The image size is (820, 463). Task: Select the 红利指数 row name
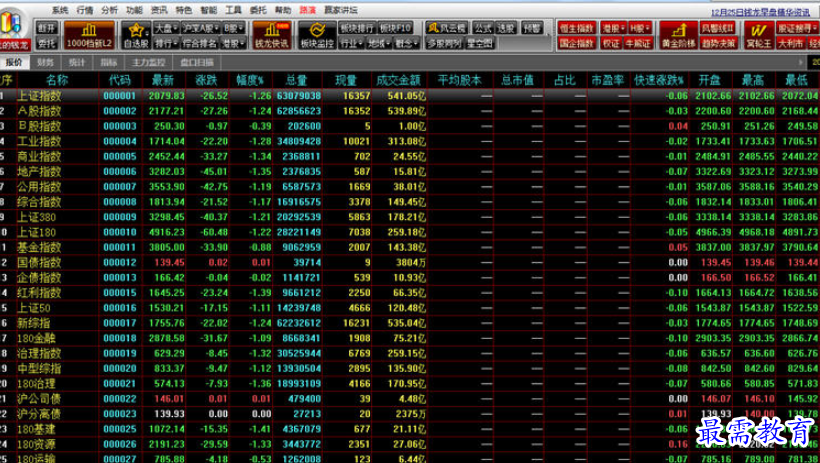[39, 292]
